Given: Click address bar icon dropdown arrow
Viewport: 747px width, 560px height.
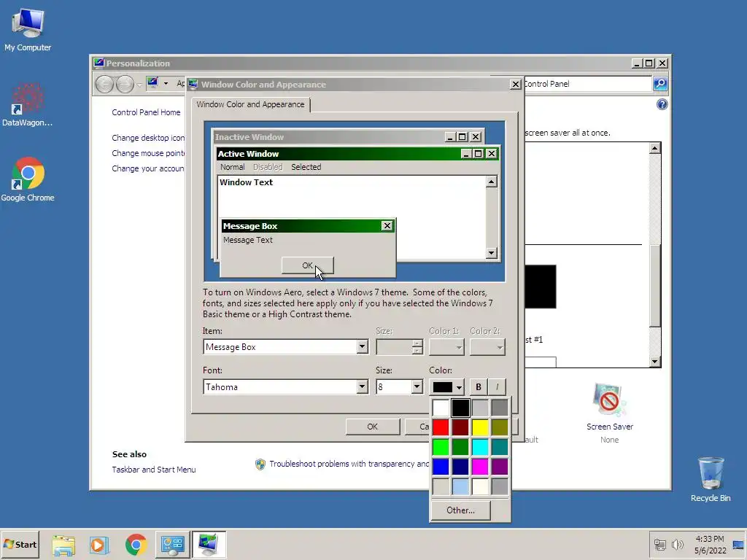Looking at the screenshot, I should pyautogui.click(x=166, y=83).
